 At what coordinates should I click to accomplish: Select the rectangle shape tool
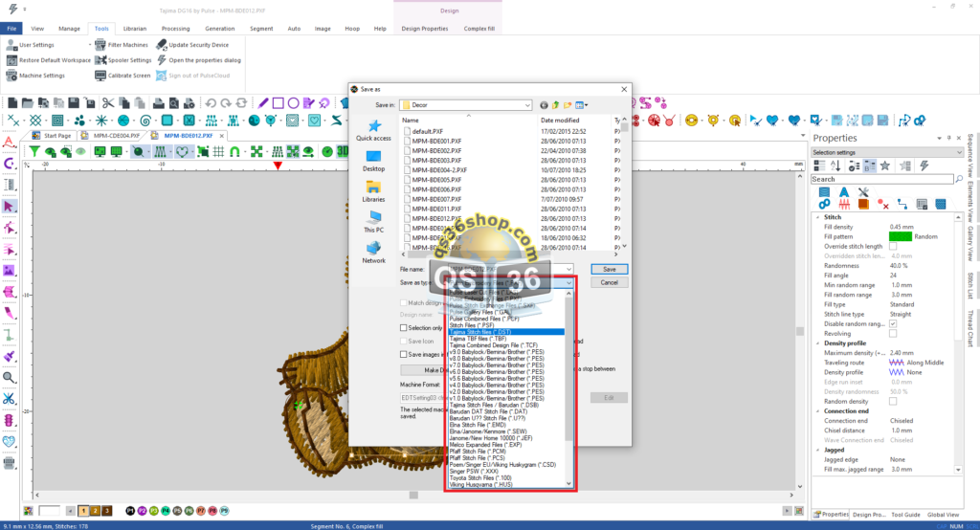[278, 103]
